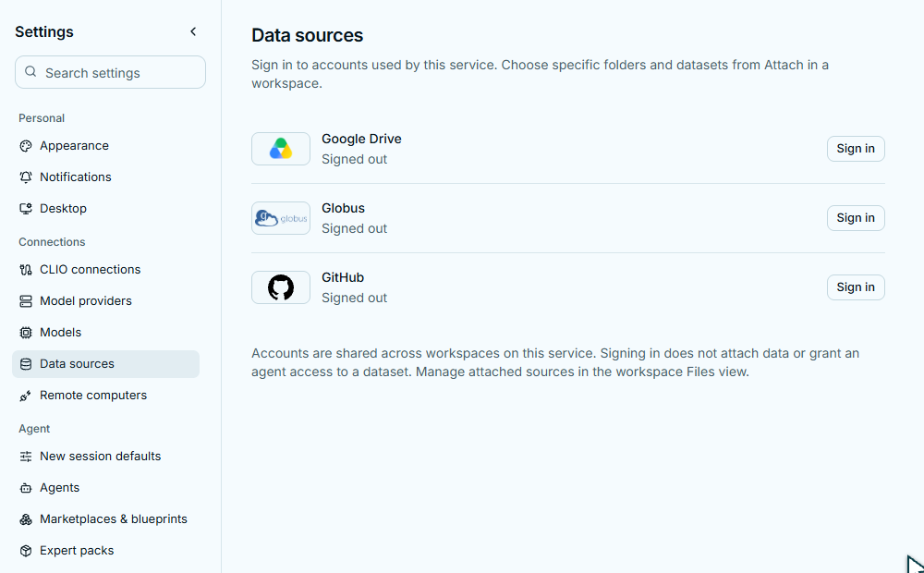Click the Desktop monitor icon
This screenshot has width=924, height=573.
(26, 209)
